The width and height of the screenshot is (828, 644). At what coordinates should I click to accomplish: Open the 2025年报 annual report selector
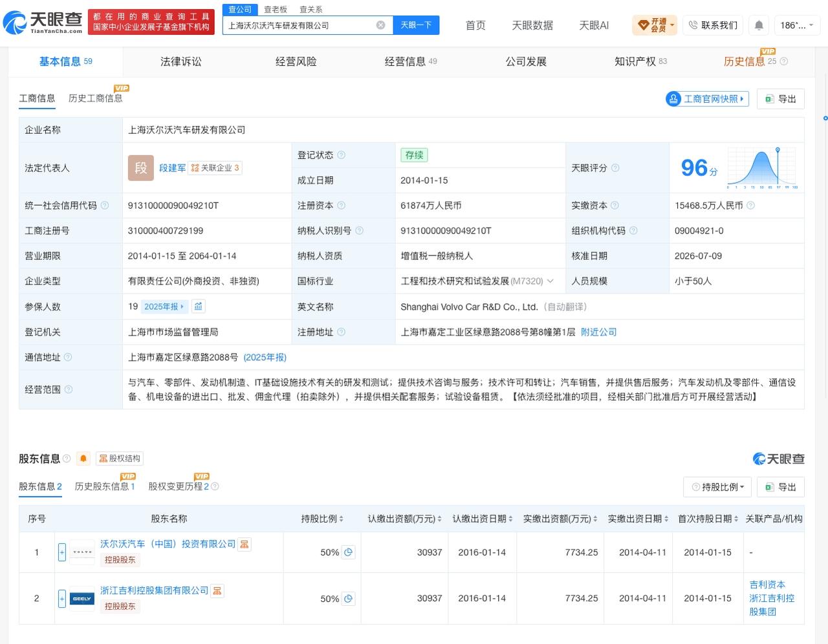tap(164, 306)
